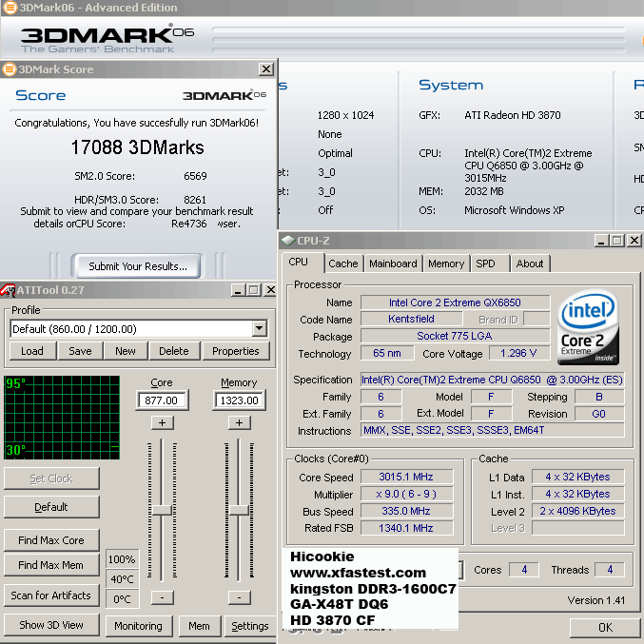Click the 100% fan readout in ATITool

(122, 559)
